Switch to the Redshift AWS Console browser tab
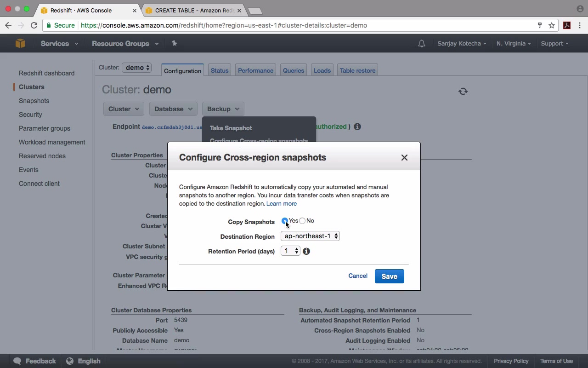Image resolution: width=588 pixels, height=368 pixels. point(87,10)
